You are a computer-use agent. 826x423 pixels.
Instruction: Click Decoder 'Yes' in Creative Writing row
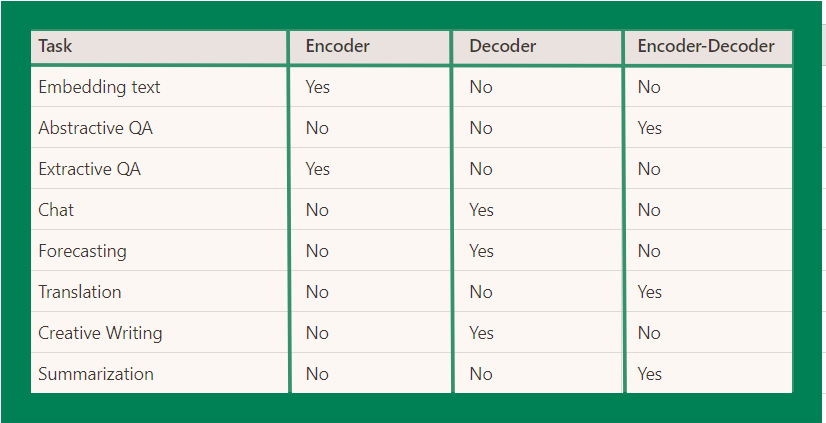click(481, 333)
